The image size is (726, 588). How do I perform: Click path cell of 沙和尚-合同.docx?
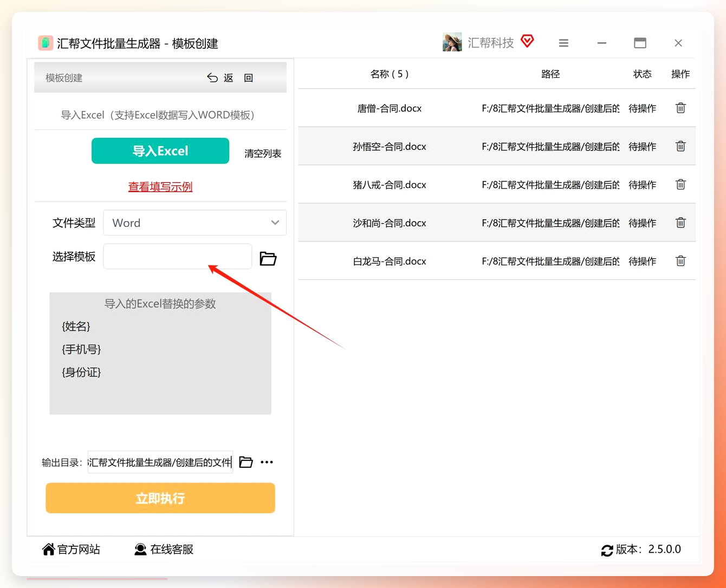coord(550,223)
